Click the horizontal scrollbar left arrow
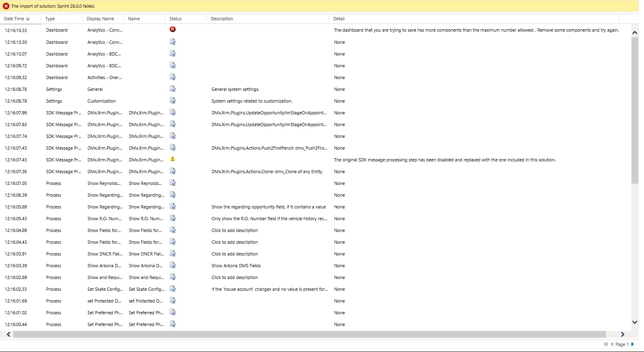 (9, 334)
